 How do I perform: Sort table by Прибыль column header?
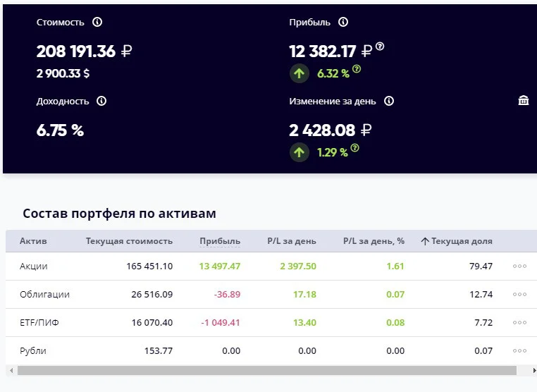tap(220, 241)
